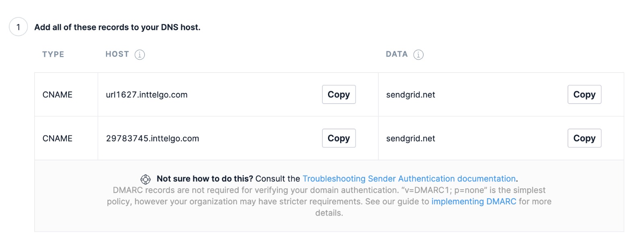This screenshot has height=237, width=644.
Task: Click the step 1 number circle
Action: [x=18, y=27]
